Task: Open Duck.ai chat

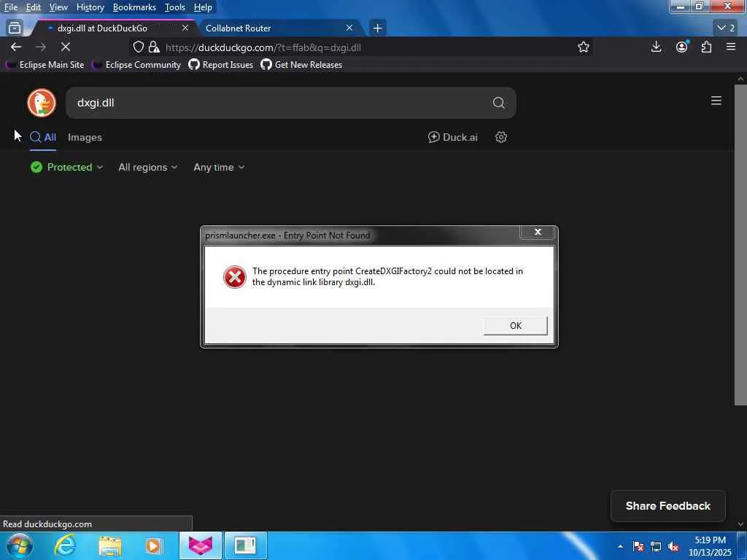Action: (x=452, y=137)
